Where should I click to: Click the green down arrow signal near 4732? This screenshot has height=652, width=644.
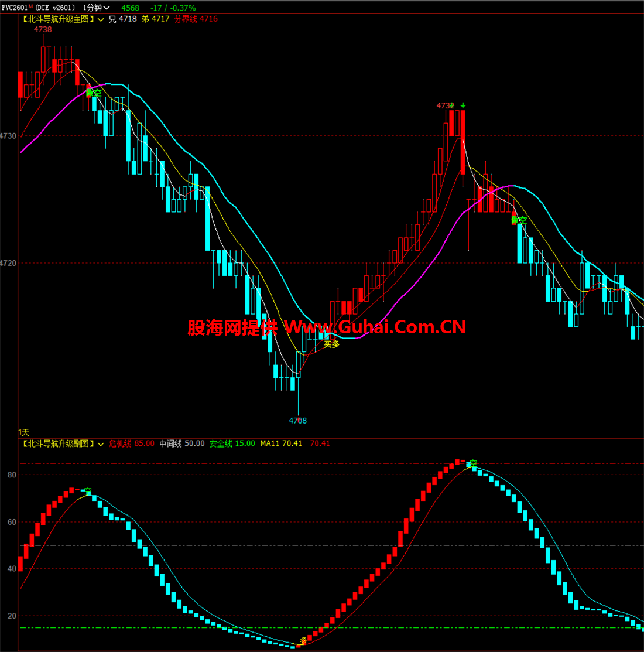463,105
